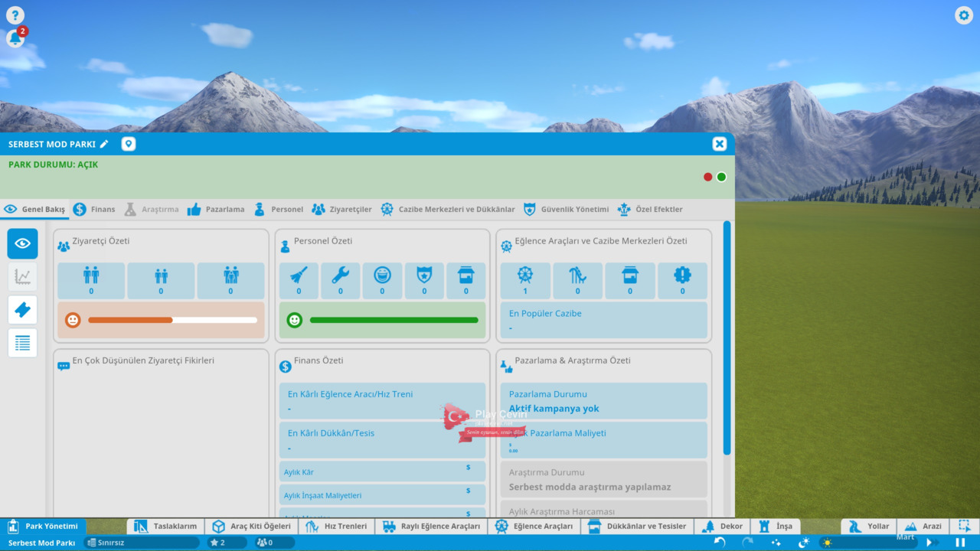This screenshot has width=980, height=551.
Task: Open the settings gear
Action: [x=963, y=15]
